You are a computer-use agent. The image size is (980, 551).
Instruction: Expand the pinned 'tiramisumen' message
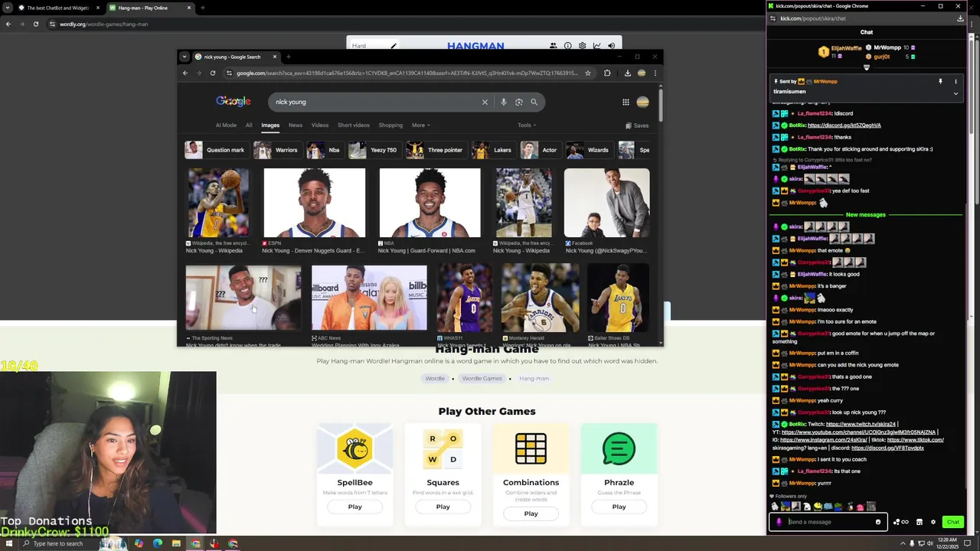(x=955, y=93)
